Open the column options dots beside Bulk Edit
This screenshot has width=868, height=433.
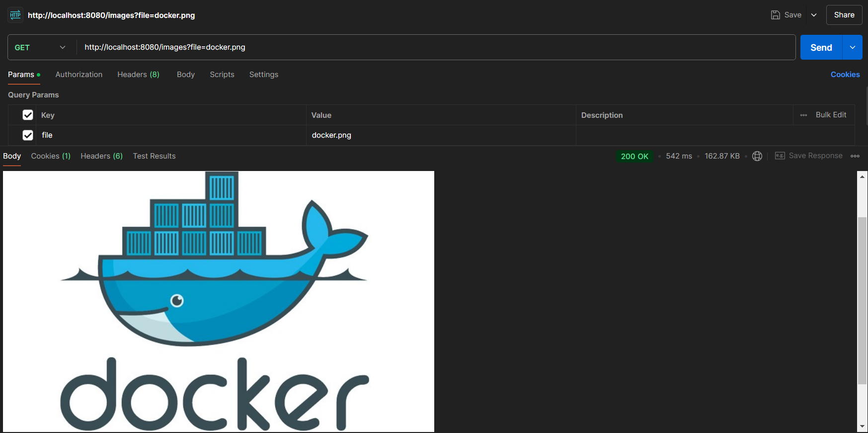click(x=803, y=115)
